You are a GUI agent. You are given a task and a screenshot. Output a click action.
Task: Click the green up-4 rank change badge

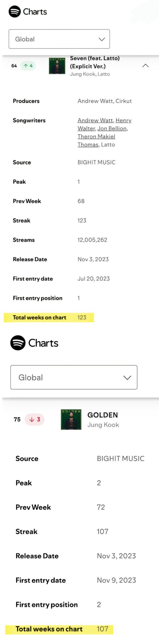click(x=28, y=66)
